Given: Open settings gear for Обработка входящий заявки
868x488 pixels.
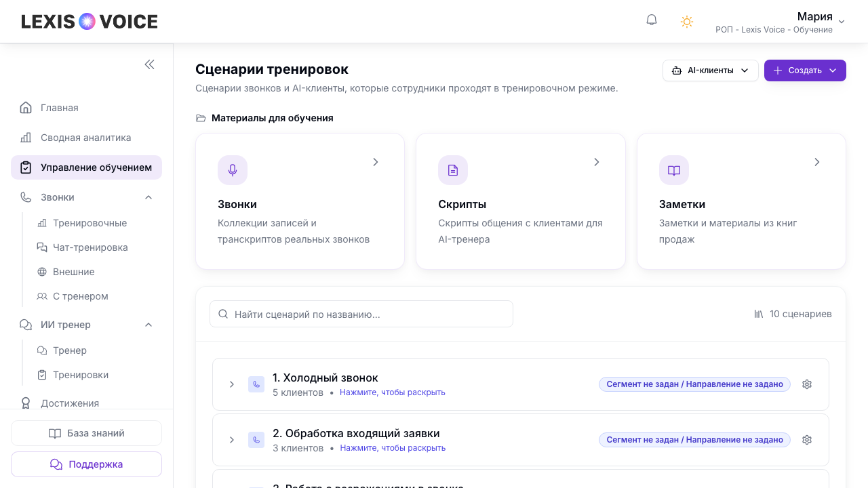Looking at the screenshot, I should point(807,440).
